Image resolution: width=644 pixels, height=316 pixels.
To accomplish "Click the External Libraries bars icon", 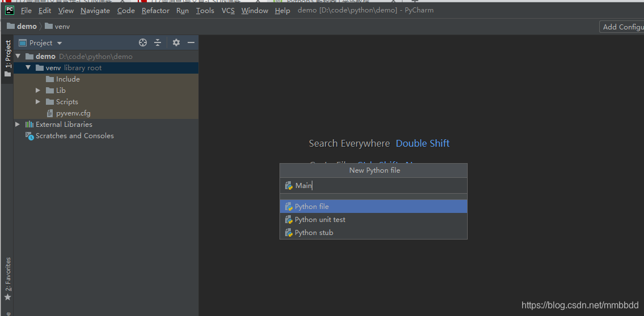I will [29, 125].
